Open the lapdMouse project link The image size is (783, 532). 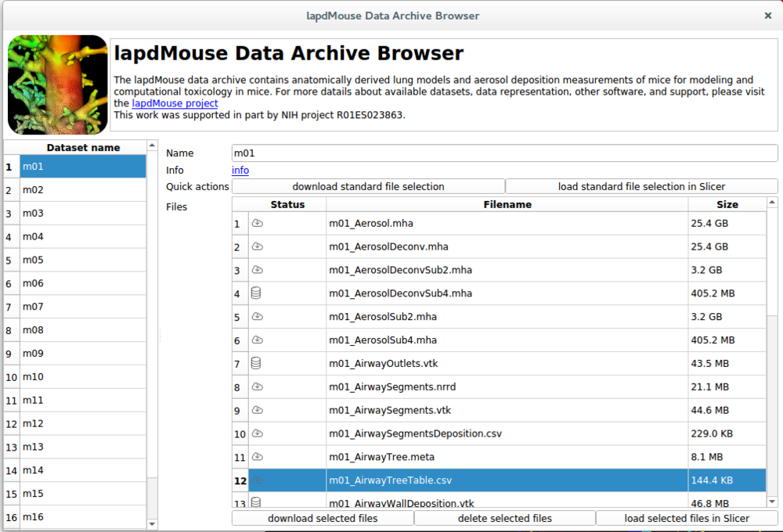tap(174, 102)
